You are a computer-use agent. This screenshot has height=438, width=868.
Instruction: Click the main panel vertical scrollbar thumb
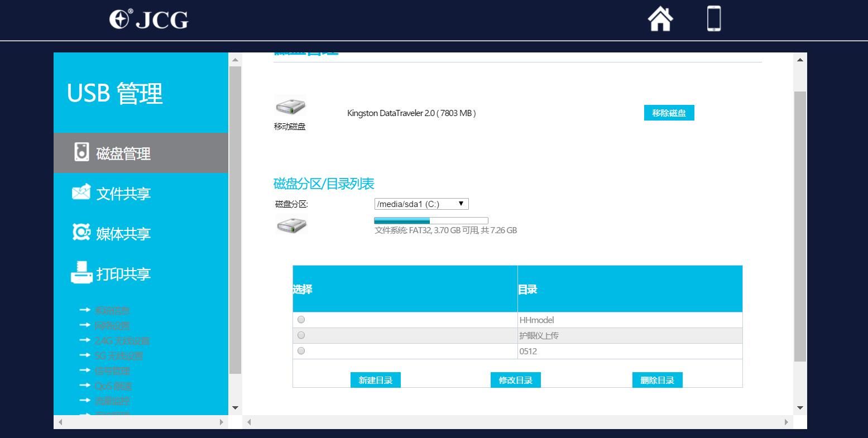click(800, 226)
